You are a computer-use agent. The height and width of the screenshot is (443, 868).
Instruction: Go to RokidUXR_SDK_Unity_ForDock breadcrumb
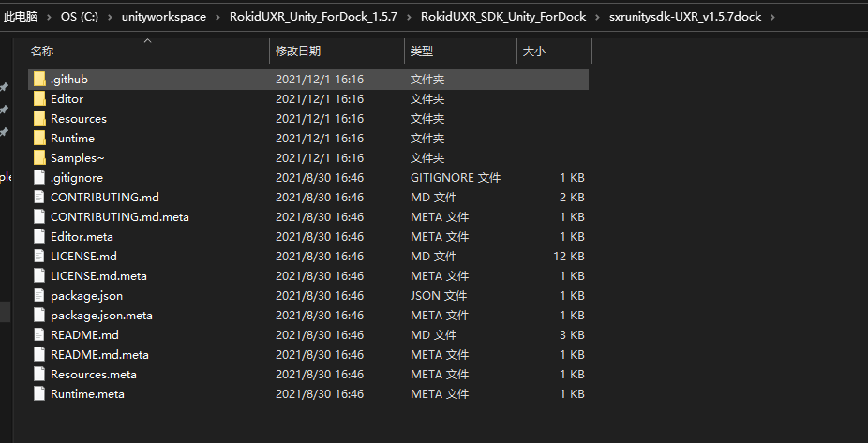pos(503,17)
